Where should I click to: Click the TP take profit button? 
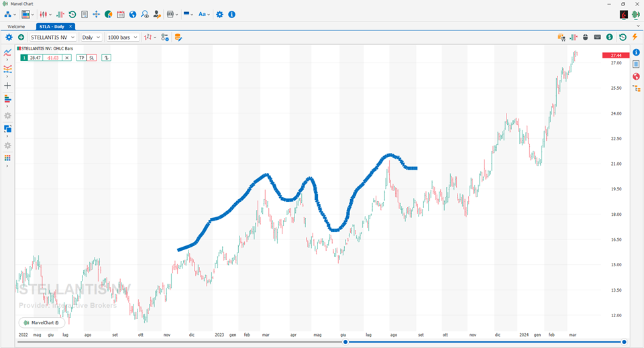[81, 58]
